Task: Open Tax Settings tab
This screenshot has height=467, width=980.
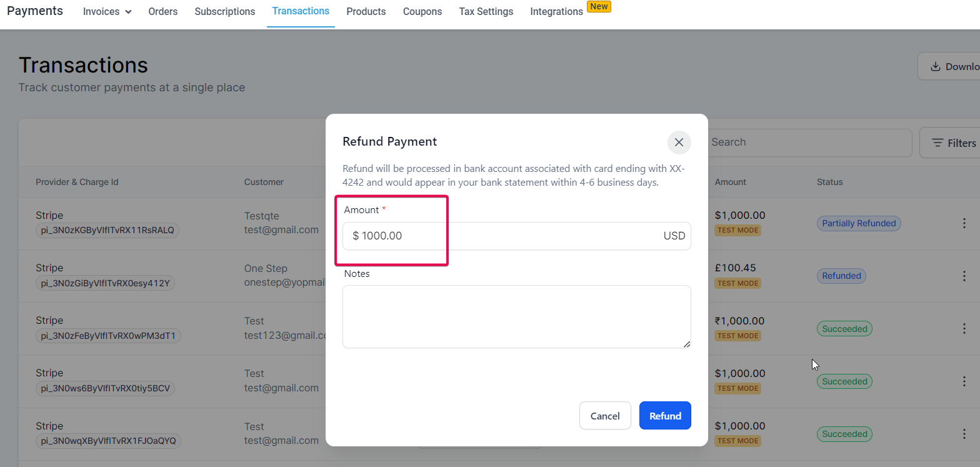Action: [486, 11]
